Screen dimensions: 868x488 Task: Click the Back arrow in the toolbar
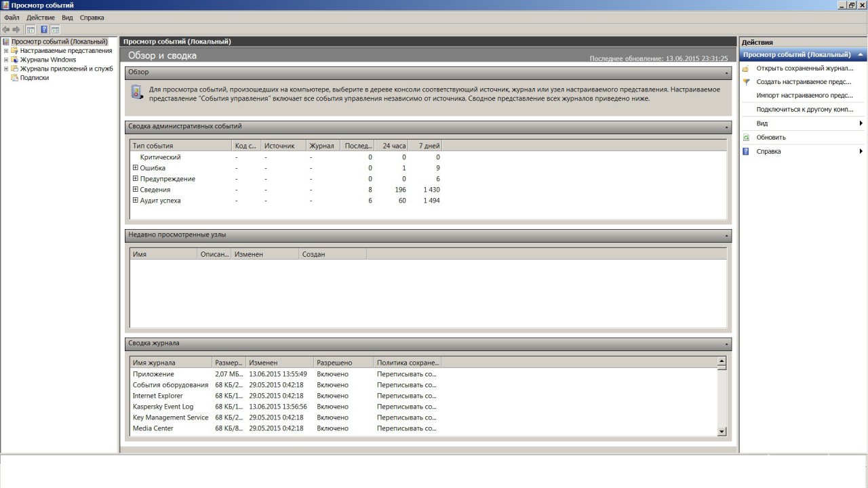6,29
